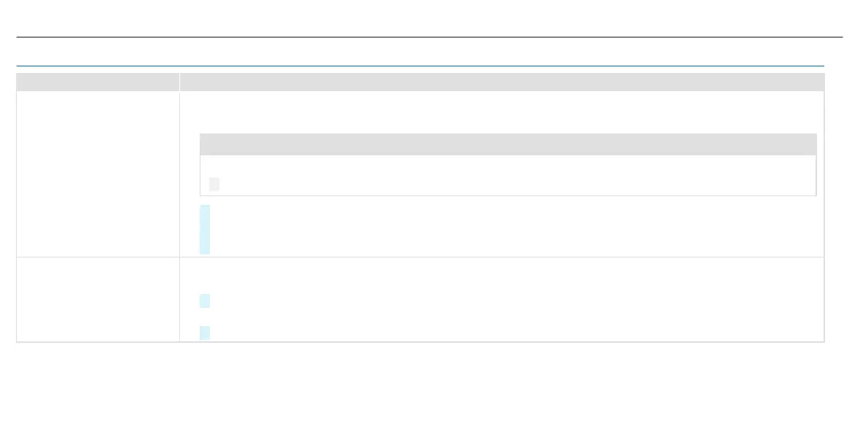Click the dark gray horizontal line at page top
Screen dimensions: 868x434
pyautogui.click(x=429, y=37)
